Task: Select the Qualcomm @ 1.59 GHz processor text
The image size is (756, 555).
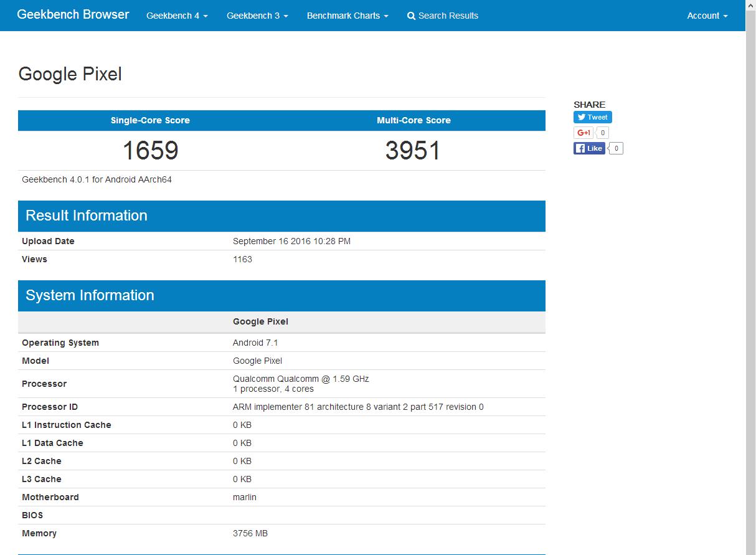Action: 301,379
